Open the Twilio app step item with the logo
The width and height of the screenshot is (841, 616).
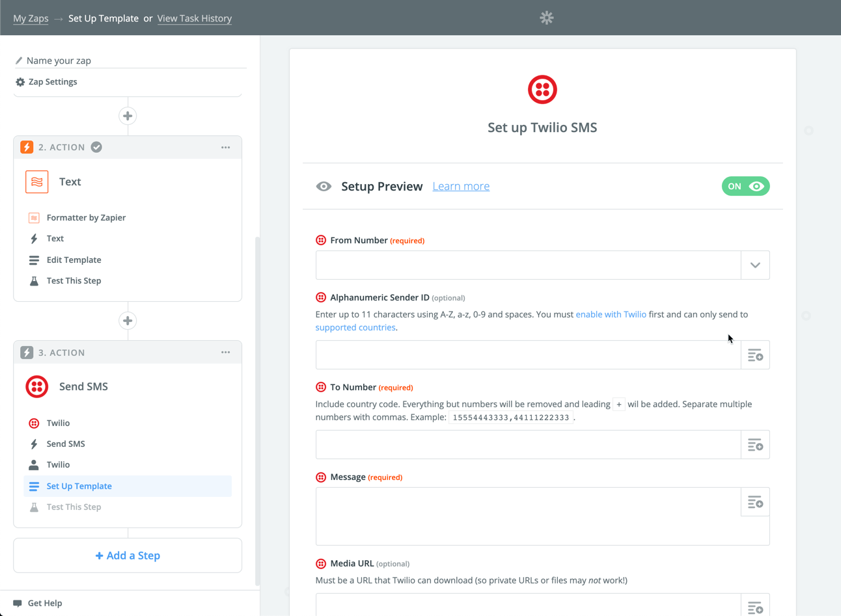coord(128,423)
